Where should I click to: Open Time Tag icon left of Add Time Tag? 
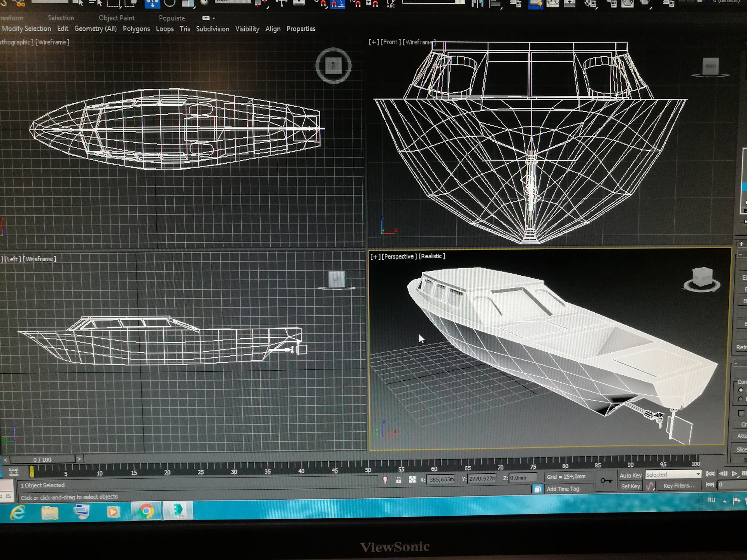point(537,489)
